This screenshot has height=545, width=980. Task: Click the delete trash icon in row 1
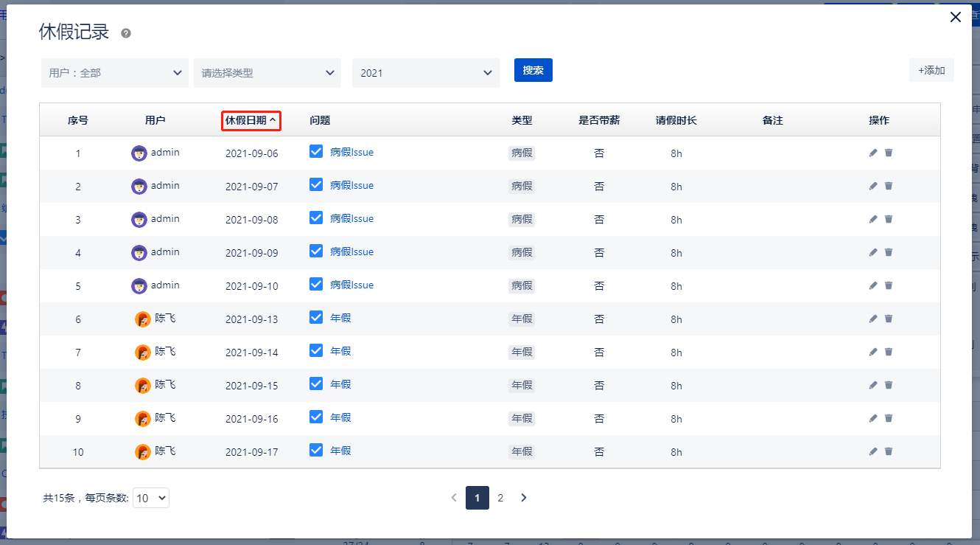click(889, 153)
